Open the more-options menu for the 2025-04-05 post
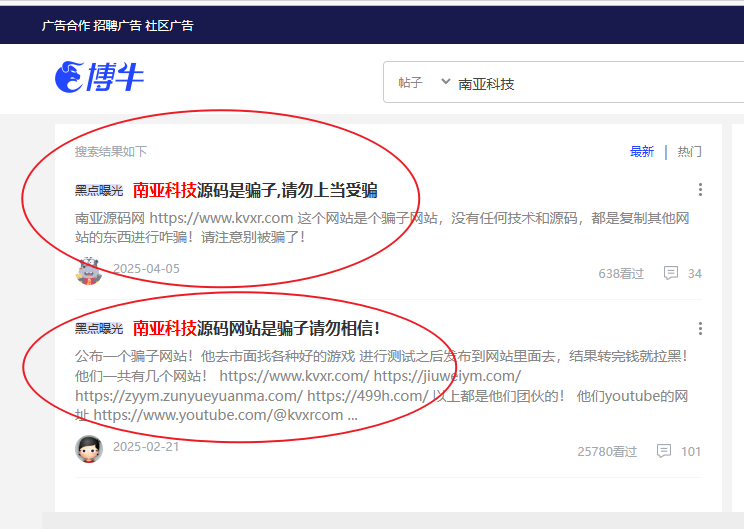Viewport: 744px width, 529px height. [700, 190]
